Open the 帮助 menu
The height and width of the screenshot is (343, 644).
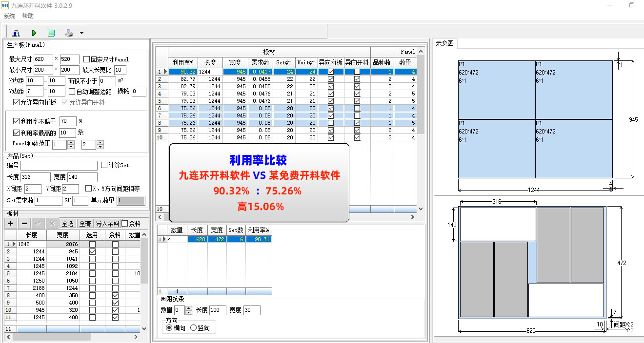click(x=28, y=16)
